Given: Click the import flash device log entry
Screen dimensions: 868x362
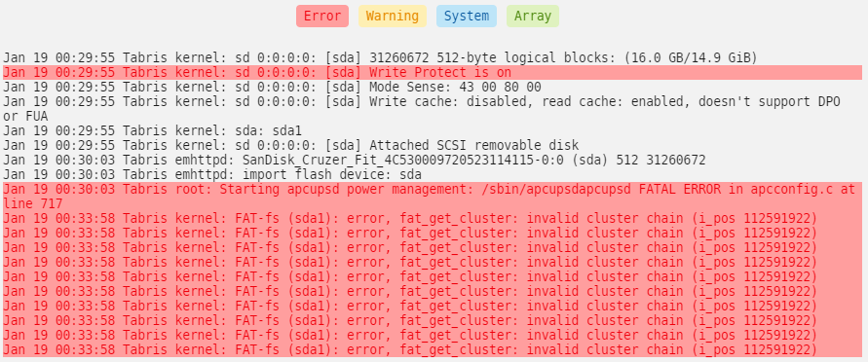Looking at the screenshot, I should click(x=212, y=174).
